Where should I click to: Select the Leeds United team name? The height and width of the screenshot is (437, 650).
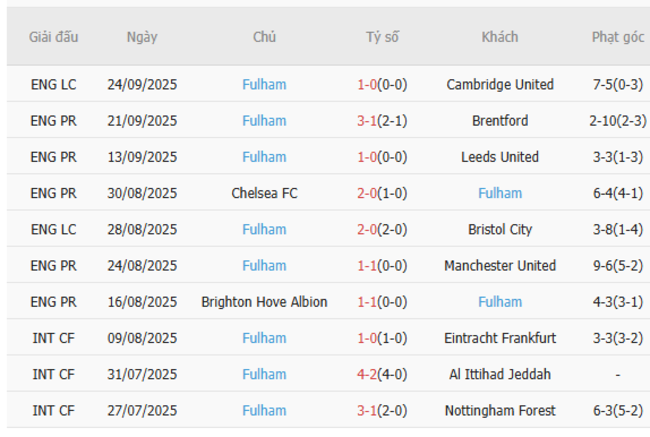[500, 157]
